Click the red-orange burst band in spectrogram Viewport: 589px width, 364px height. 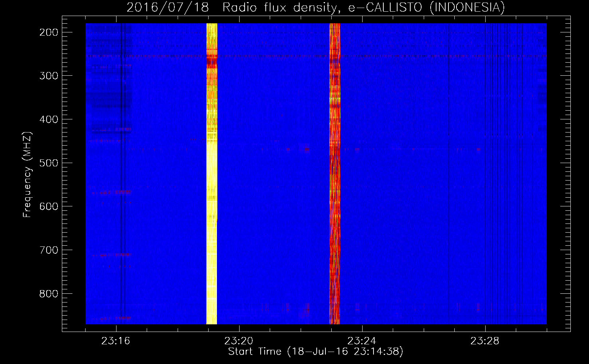point(335,174)
